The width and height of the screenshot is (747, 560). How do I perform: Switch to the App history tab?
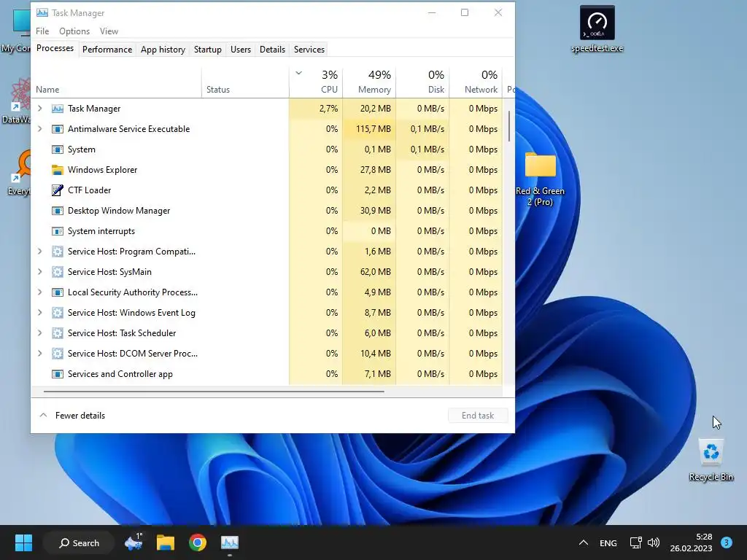tap(163, 50)
